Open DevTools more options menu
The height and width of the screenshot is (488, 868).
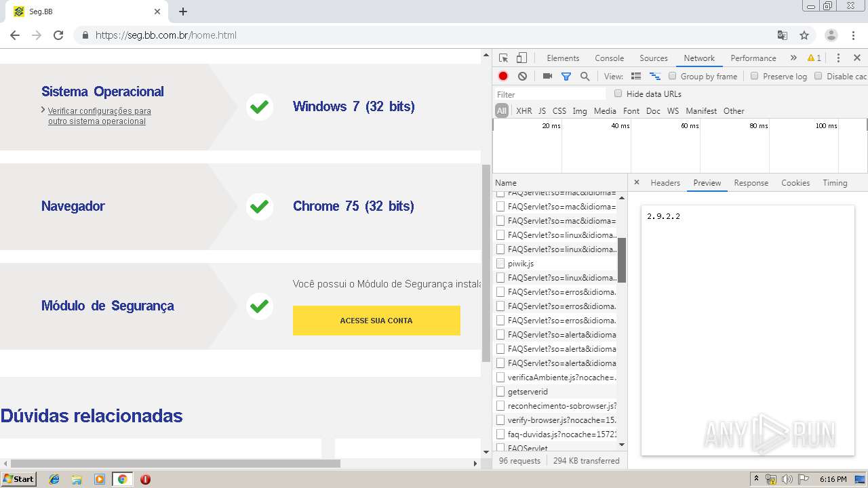(x=838, y=58)
